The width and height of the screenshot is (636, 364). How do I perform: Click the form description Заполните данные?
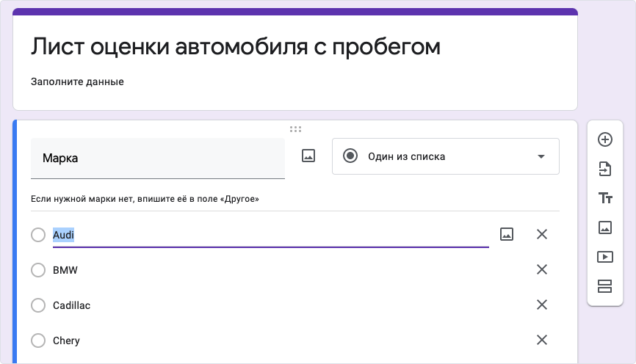tap(77, 81)
